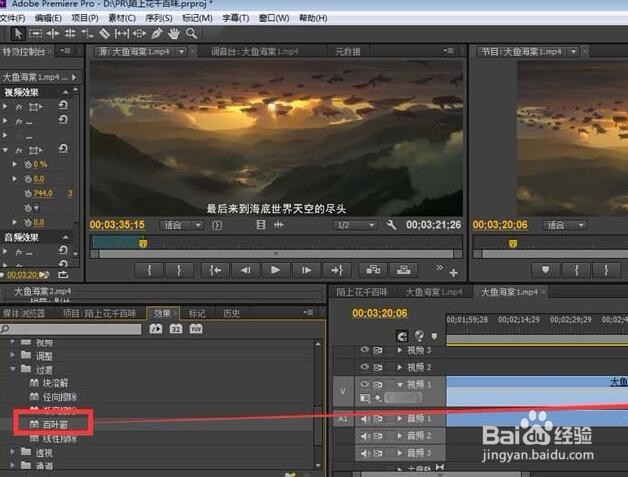Screen dimensions: 628x477
Task: Select the Ripple Edit tool
Action: click(53, 33)
